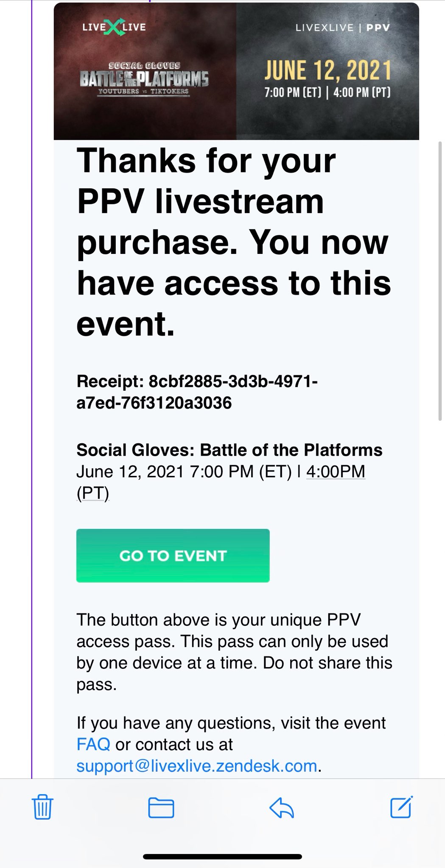
Task: Select the LiveXLive logo in the banner
Action: 114,27
